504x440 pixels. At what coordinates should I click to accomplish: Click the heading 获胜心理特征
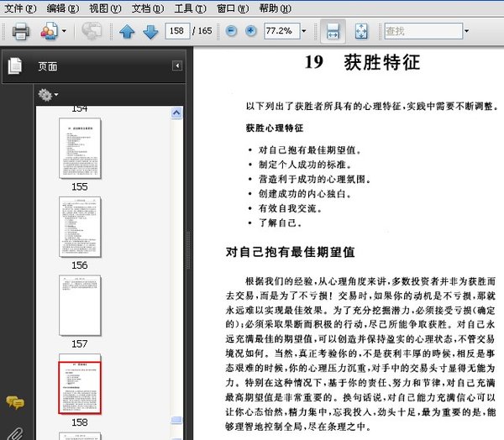[275, 128]
